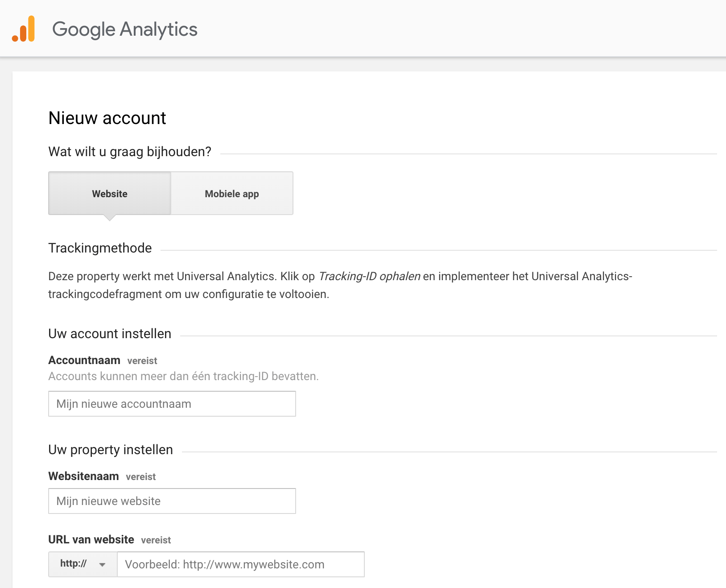
Task: Click the Wat wilt u graag bijhouden heading
Action: click(130, 152)
